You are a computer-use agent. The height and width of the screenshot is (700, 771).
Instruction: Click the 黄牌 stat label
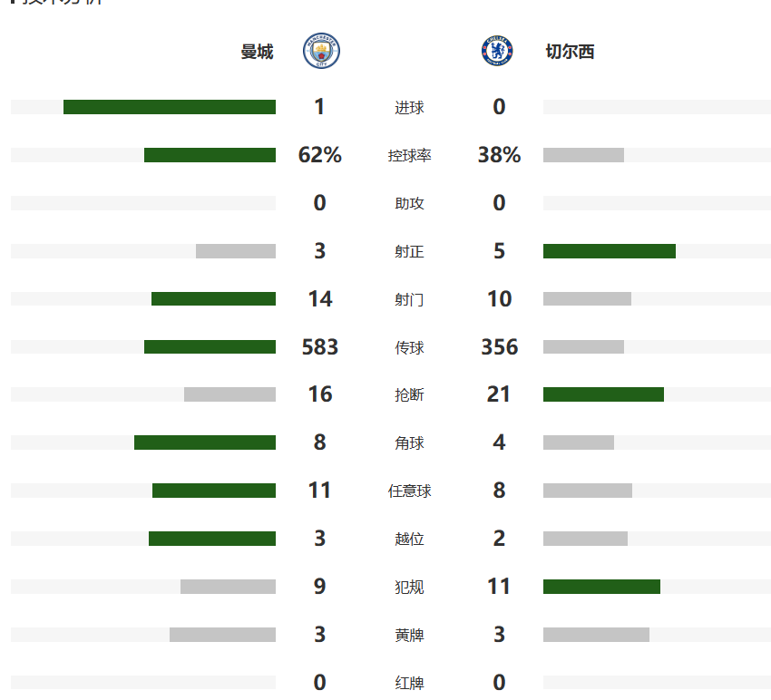(x=409, y=635)
